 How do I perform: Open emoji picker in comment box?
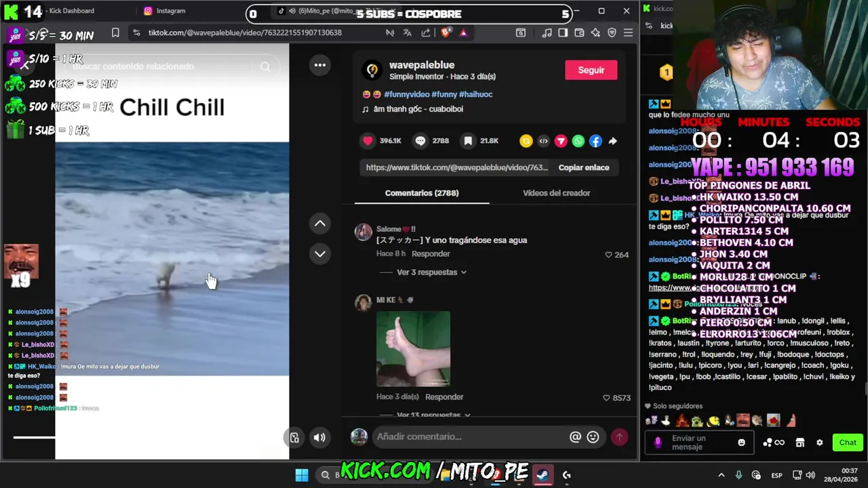(593, 437)
